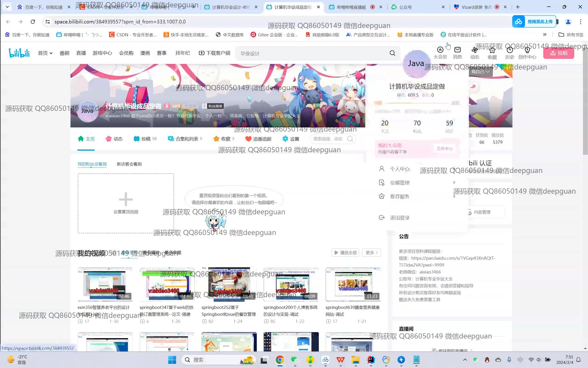Select 我的粉丝会看到 view
Image resolution: width=588 pixels, height=368 pixels.
coord(92,164)
